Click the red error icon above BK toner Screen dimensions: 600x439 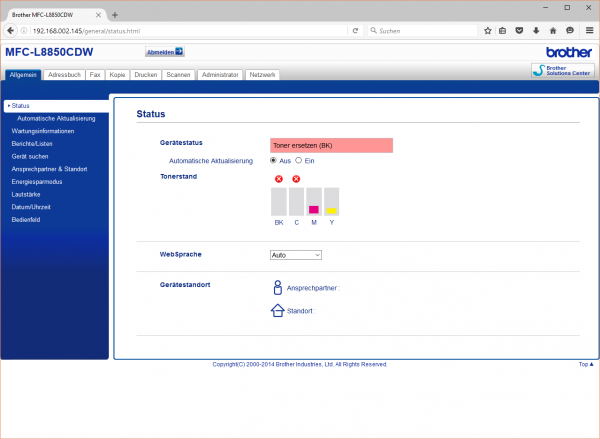tap(279, 178)
